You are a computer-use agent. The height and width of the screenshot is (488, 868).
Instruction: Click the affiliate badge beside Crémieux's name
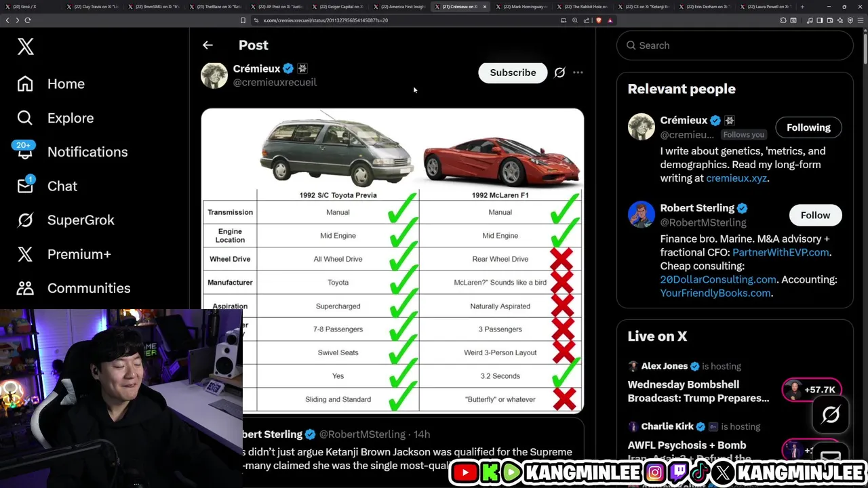click(302, 68)
